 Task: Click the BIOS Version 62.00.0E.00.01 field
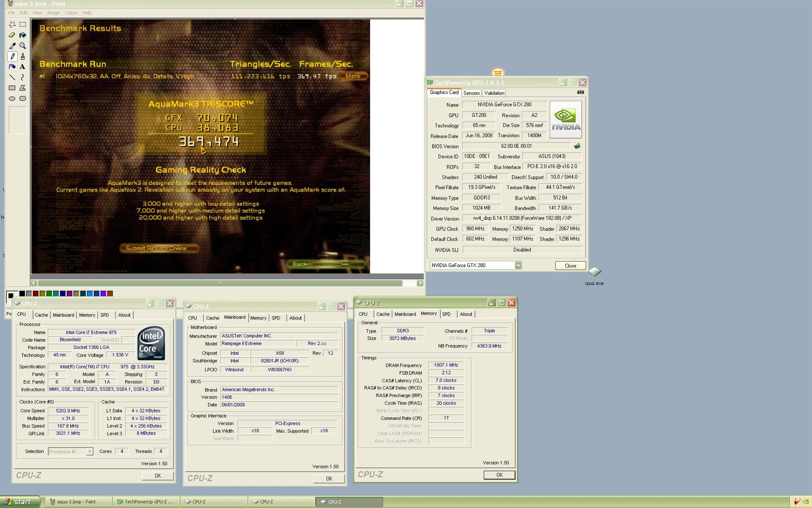516,146
